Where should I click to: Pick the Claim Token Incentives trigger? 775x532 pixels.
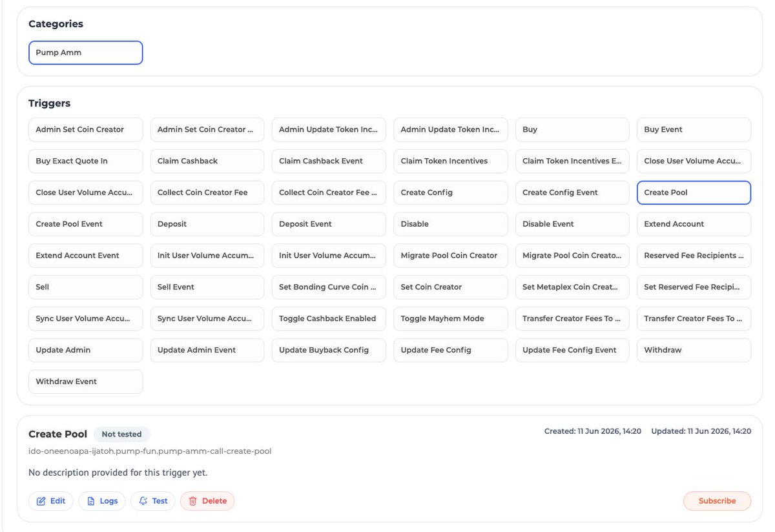tap(450, 161)
